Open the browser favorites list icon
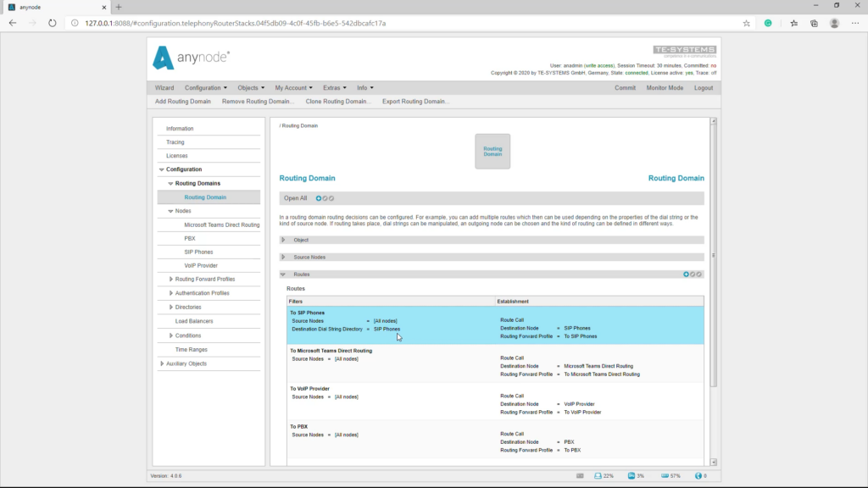 [793, 23]
